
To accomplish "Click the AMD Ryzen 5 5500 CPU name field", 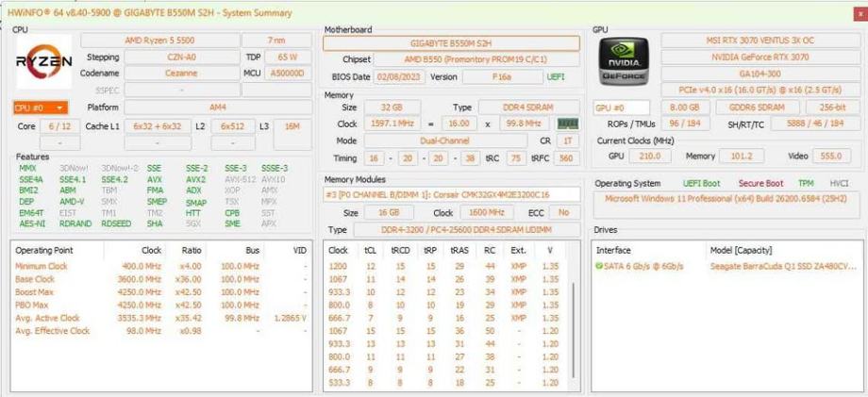I will click(160, 41).
